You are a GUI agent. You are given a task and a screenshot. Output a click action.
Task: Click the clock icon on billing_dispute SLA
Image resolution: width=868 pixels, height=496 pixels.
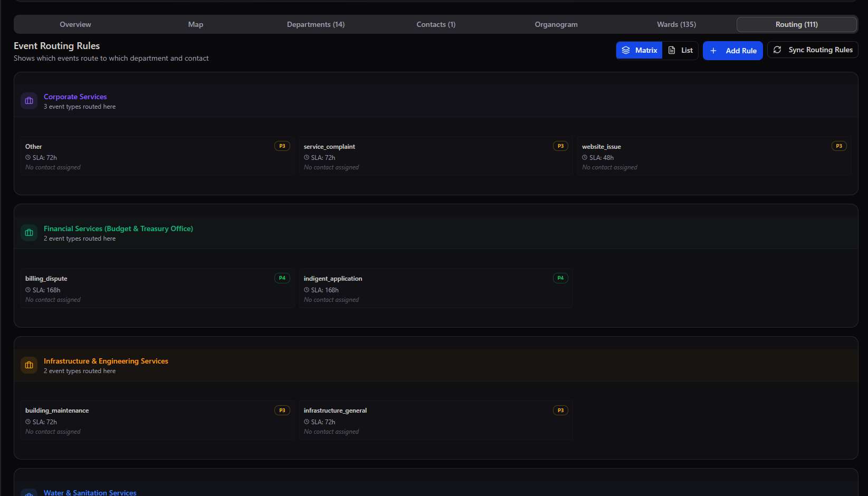[x=28, y=290]
